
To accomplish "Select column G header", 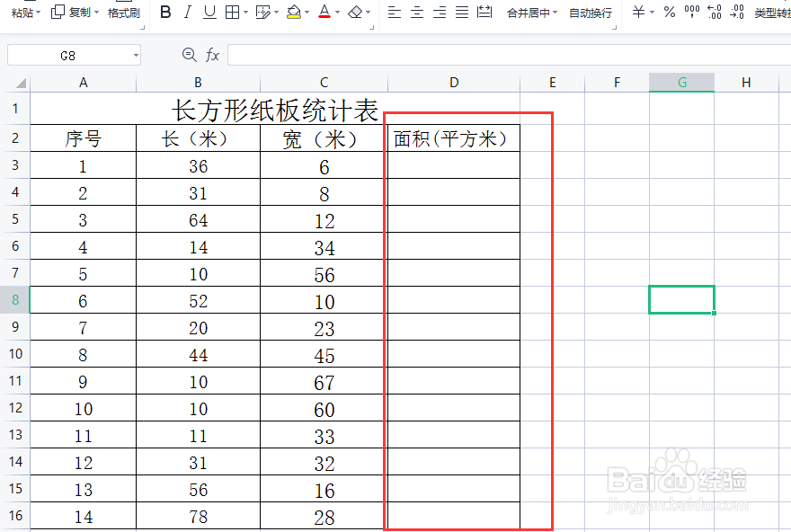I will pos(681,83).
